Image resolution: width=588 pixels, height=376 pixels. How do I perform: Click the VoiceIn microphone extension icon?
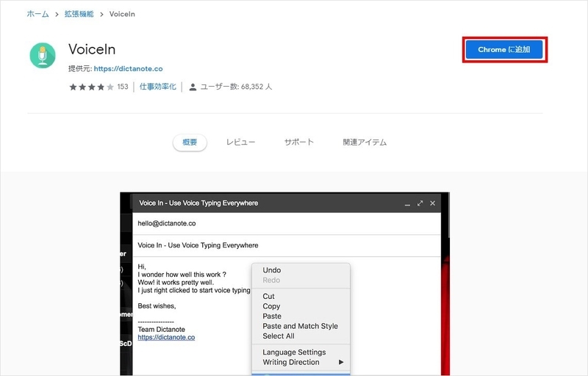click(43, 55)
